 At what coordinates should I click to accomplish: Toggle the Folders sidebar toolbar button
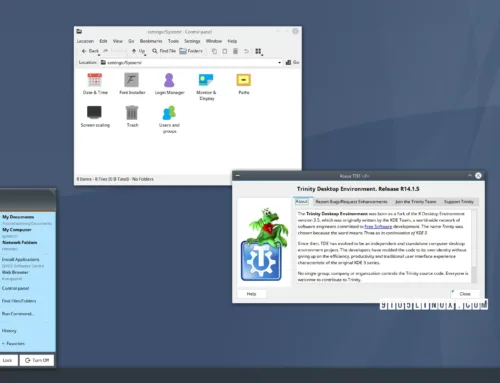tap(191, 51)
